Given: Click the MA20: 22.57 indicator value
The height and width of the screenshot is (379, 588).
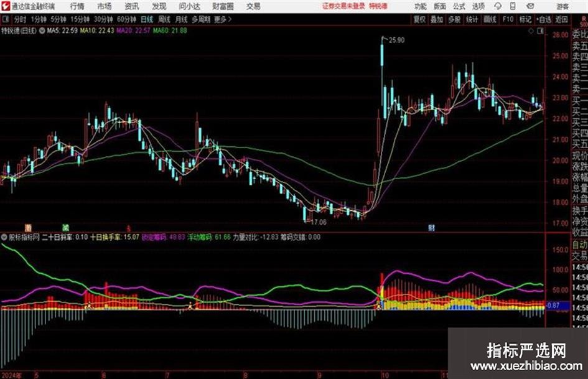Looking at the screenshot, I should [x=134, y=30].
